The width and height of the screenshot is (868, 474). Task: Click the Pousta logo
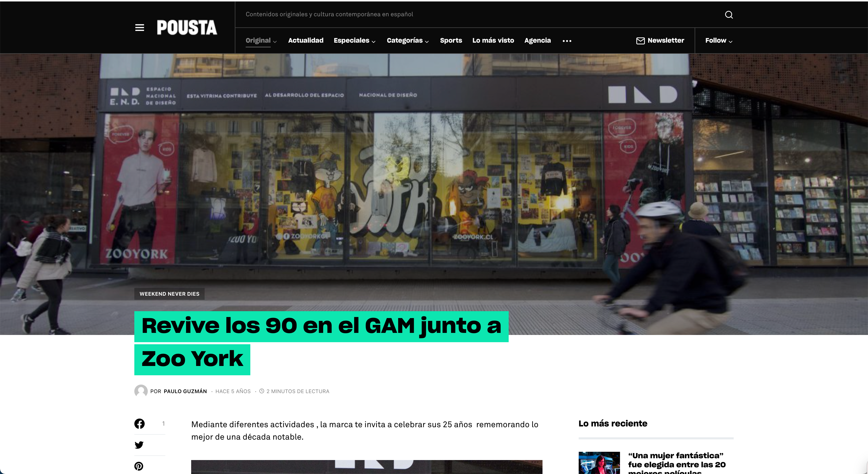[x=187, y=28]
